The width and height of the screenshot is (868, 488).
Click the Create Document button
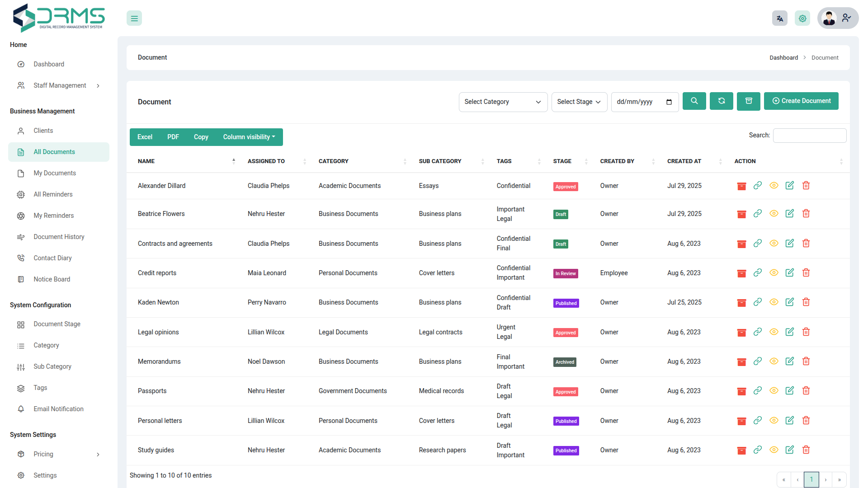coord(801,101)
